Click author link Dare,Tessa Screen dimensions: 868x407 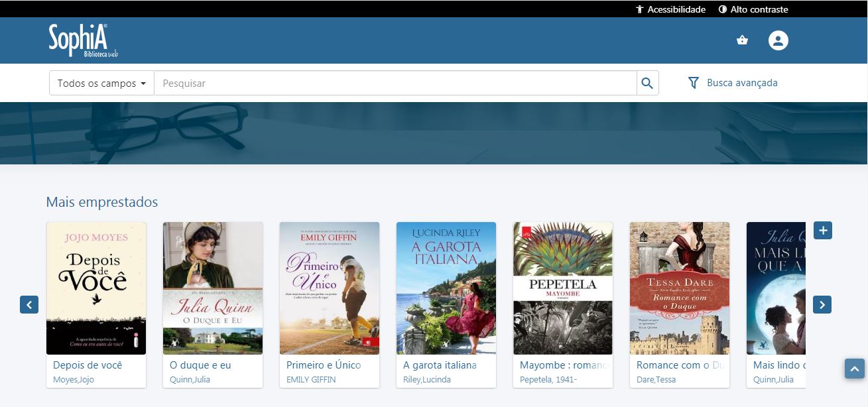pyautogui.click(x=655, y=380)
